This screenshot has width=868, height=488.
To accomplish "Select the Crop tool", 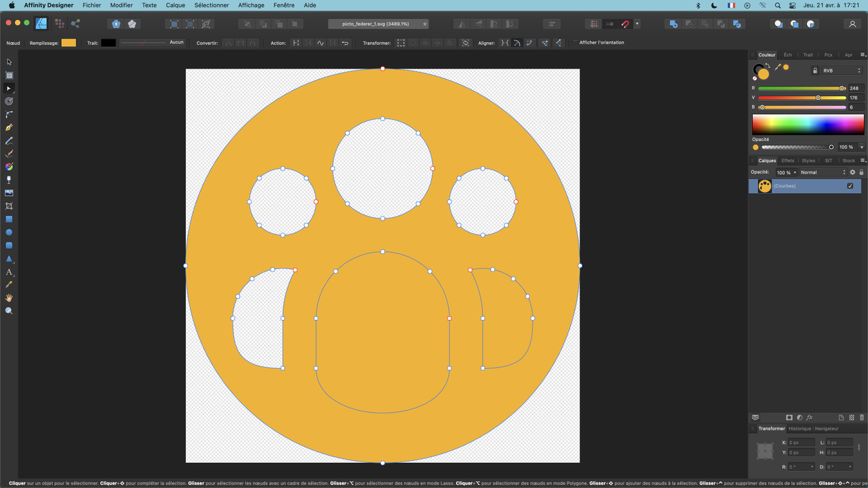I will 9,206.
